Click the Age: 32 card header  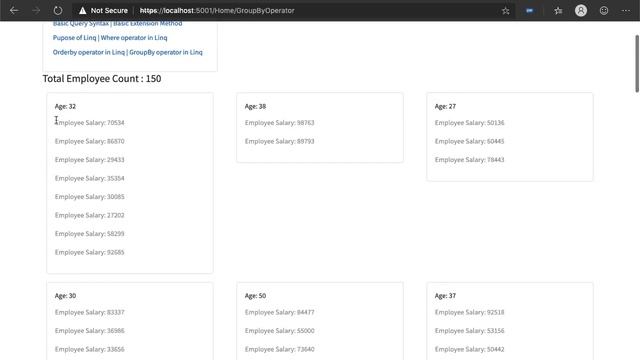point(65,106)
